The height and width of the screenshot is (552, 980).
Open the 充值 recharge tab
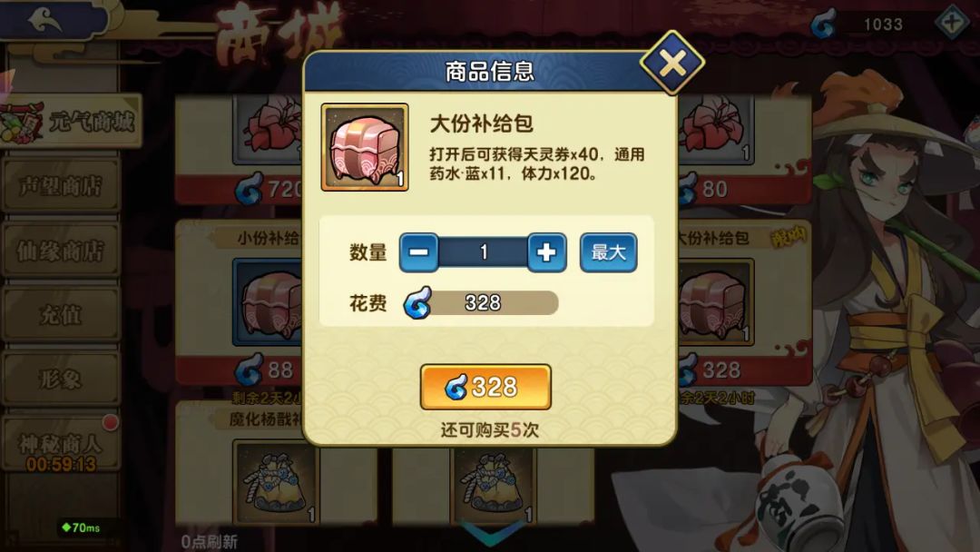[61, 314]
